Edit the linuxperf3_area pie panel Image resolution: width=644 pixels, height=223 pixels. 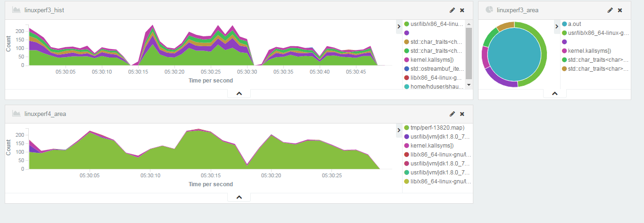pyautogui.click(x=610, y=10)
